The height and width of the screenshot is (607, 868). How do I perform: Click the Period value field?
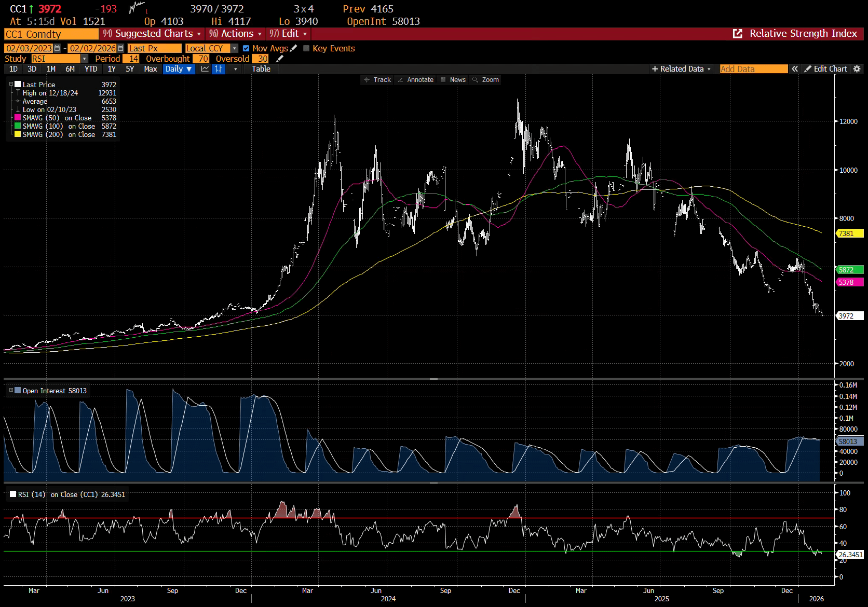point(131,59)
